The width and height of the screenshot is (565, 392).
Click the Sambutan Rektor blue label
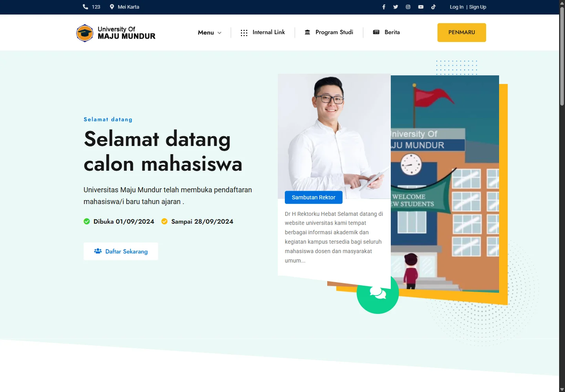[x=313, y=197]
